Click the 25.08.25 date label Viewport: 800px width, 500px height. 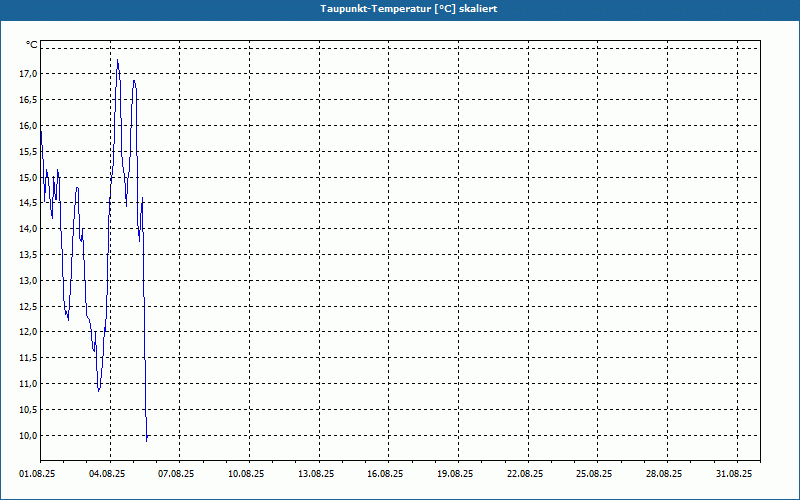[594, 474]
